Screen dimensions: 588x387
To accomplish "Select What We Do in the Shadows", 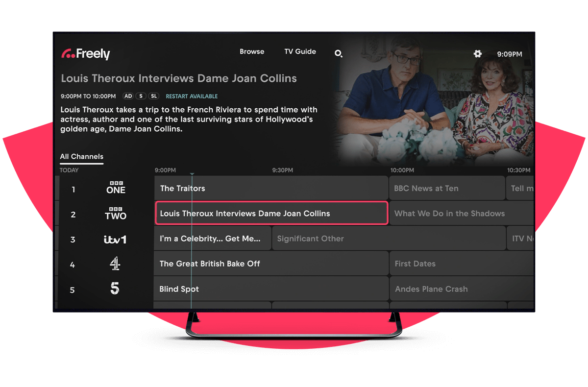I will point(462,214).
